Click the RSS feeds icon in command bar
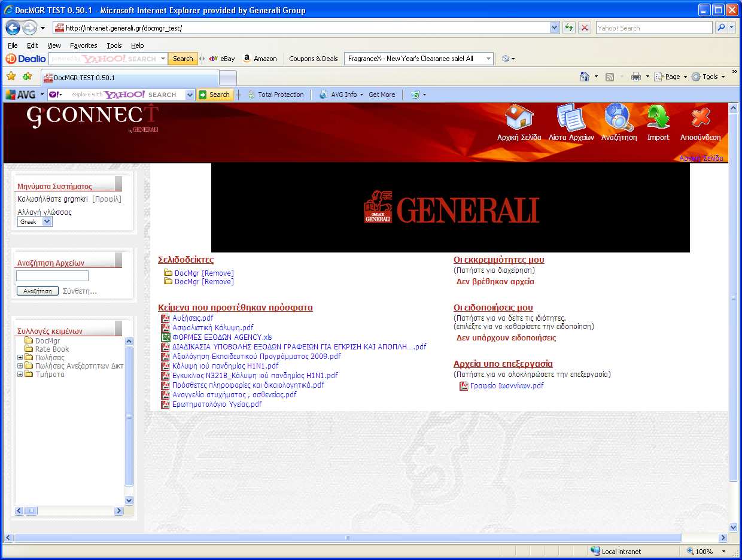The height and width of the screenshot is (560, 742). (x=610, y=77)
